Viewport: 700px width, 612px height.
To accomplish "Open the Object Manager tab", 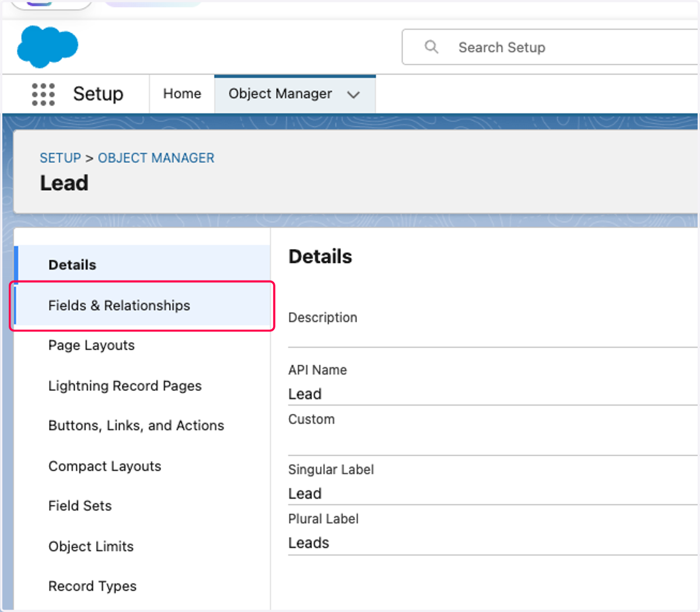I will point(295,94).
